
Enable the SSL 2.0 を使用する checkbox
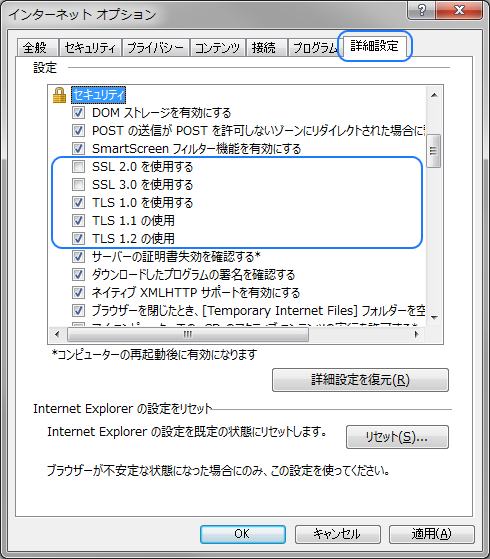[x=78, y=166]
